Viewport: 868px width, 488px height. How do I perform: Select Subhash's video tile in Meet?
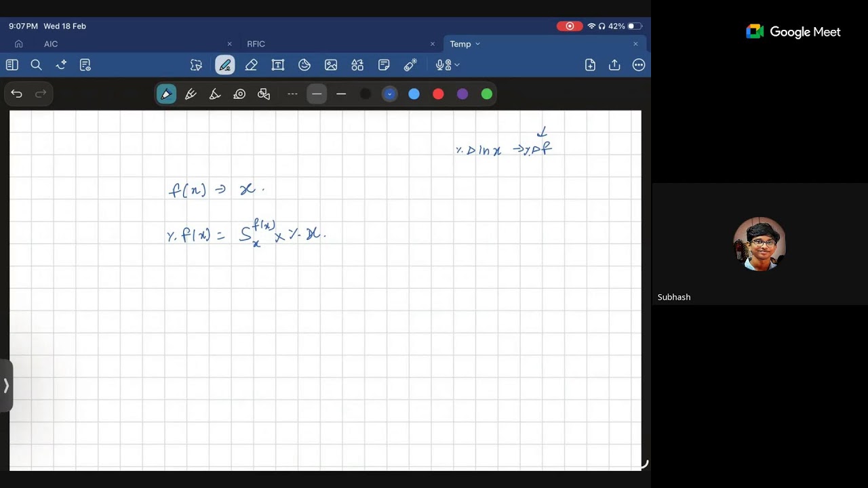point(759,244)
